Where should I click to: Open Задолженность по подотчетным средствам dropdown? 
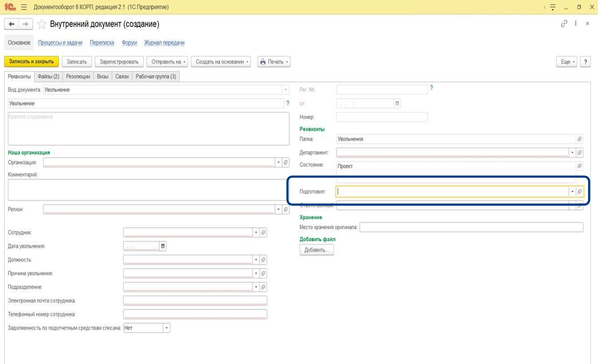(x=166, y=328)
